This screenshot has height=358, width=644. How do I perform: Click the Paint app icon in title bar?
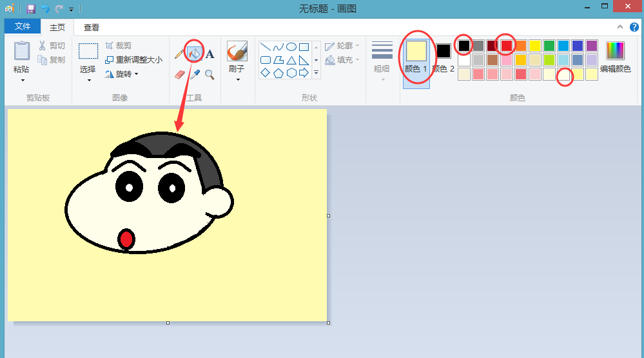pos(9,8)
